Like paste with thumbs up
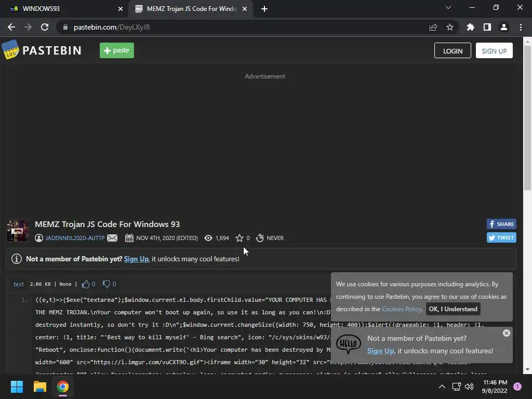The width and height of the screenshot is (532, 399). (86, 284)
